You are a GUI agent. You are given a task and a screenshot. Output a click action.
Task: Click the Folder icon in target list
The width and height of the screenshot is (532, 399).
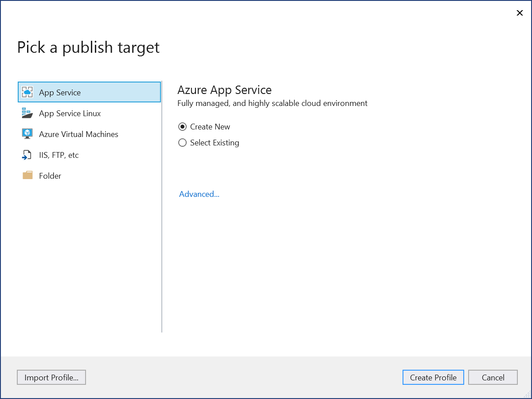[x=27, y=176]
